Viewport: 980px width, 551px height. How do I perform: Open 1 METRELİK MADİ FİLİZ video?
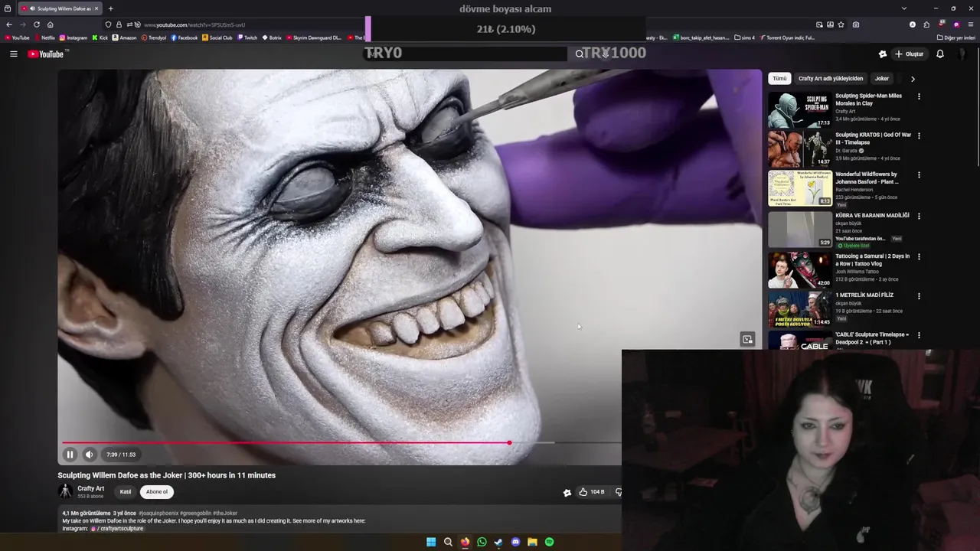(x=864, y=295)
